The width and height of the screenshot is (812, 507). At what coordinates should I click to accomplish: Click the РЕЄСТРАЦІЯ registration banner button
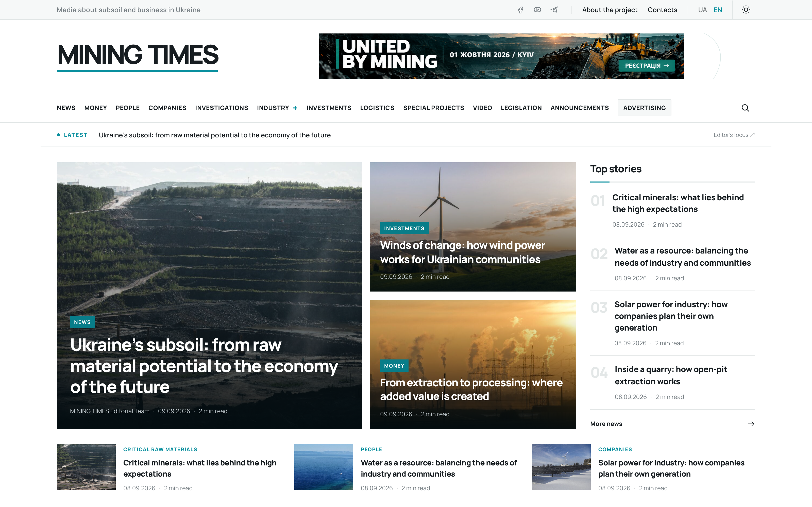tap(647, 66)
